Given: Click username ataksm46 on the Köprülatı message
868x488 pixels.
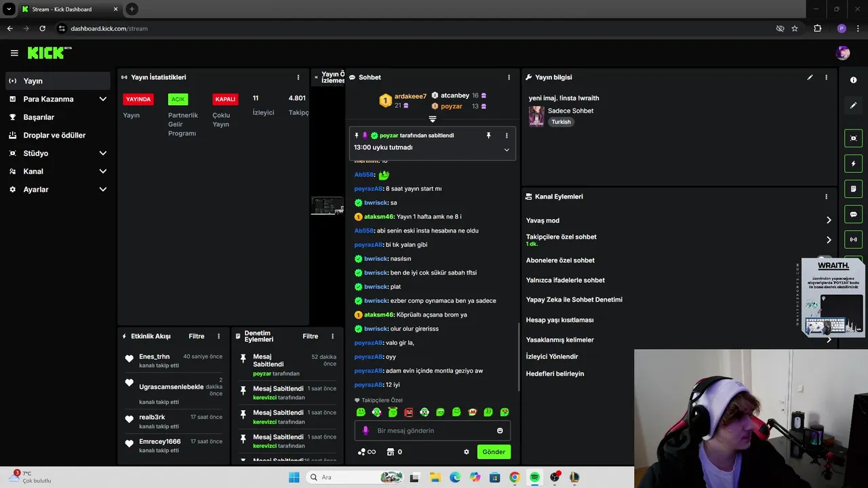Looking at the screenshot, I should (x=379, y=314).
